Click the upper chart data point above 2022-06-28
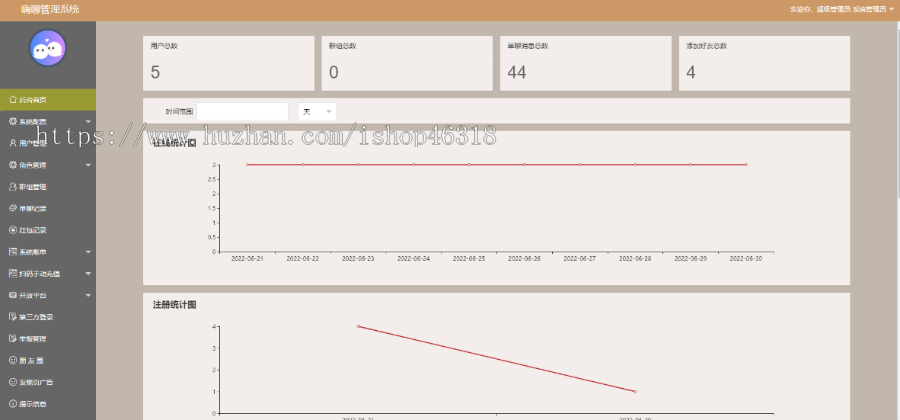The image size is (900, 420). tap(635, 165)
